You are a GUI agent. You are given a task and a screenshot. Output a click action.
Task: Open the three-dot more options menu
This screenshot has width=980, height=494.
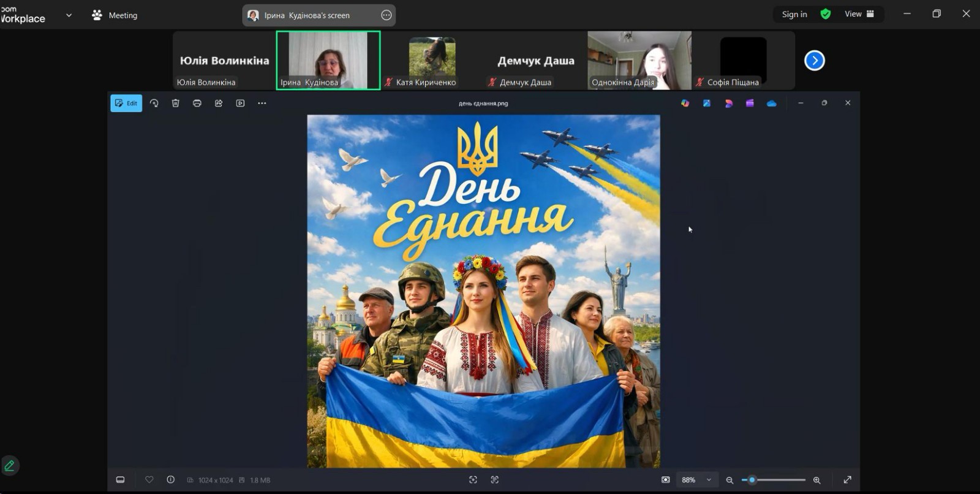(x=262, y=104)
